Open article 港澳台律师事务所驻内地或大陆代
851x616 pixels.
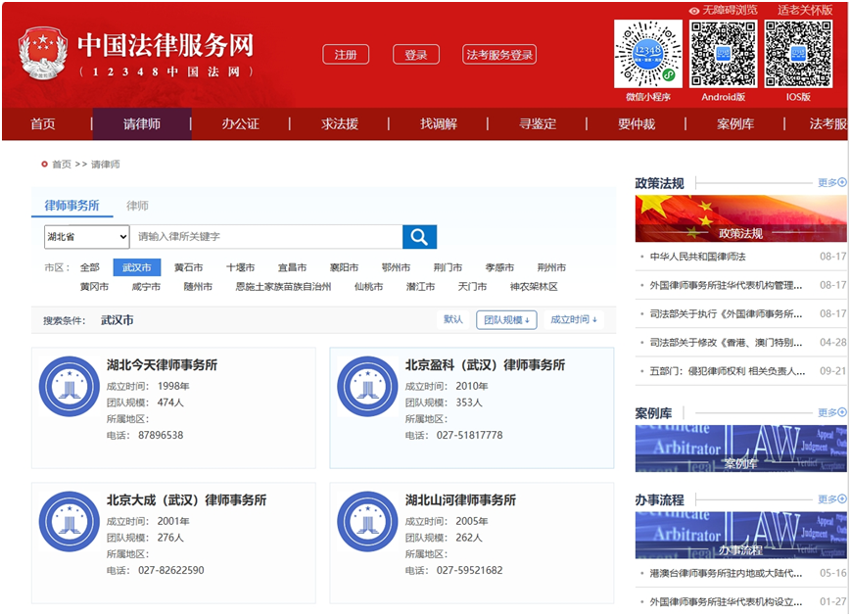(x=727, y=573)
